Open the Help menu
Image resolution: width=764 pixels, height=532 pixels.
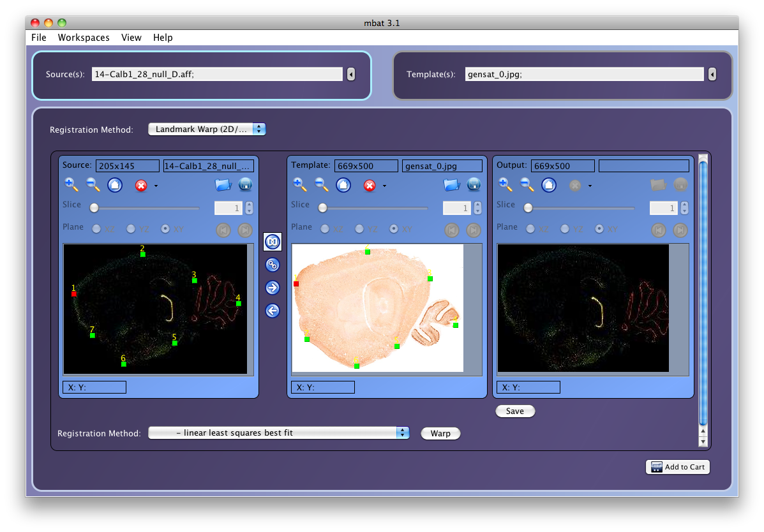click(x=163, y=38)
